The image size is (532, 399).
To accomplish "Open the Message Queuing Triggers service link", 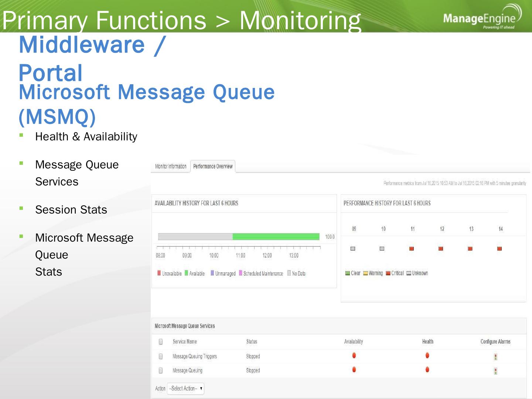I will 195,357.
